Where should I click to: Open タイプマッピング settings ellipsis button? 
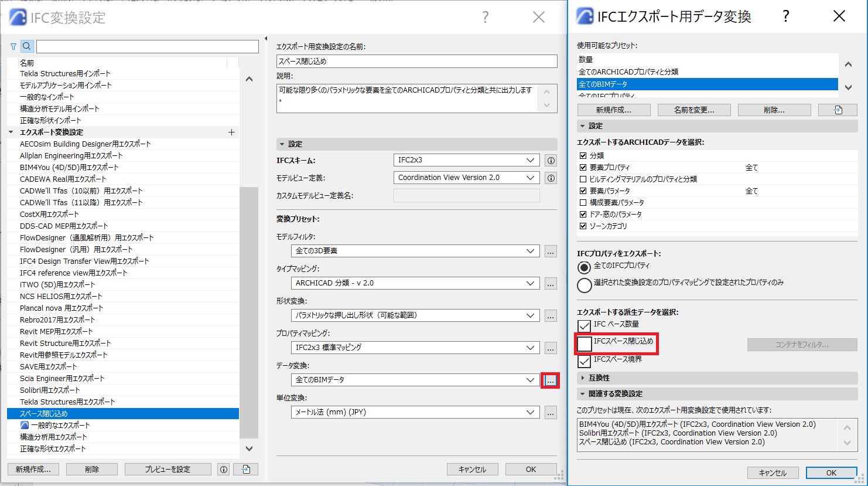click(x=551, y=284)
